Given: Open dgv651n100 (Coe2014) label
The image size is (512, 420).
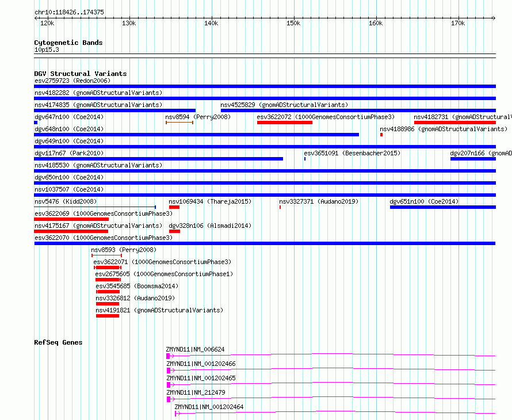Looking at the screenshot, I should click(x=424, y=201).
